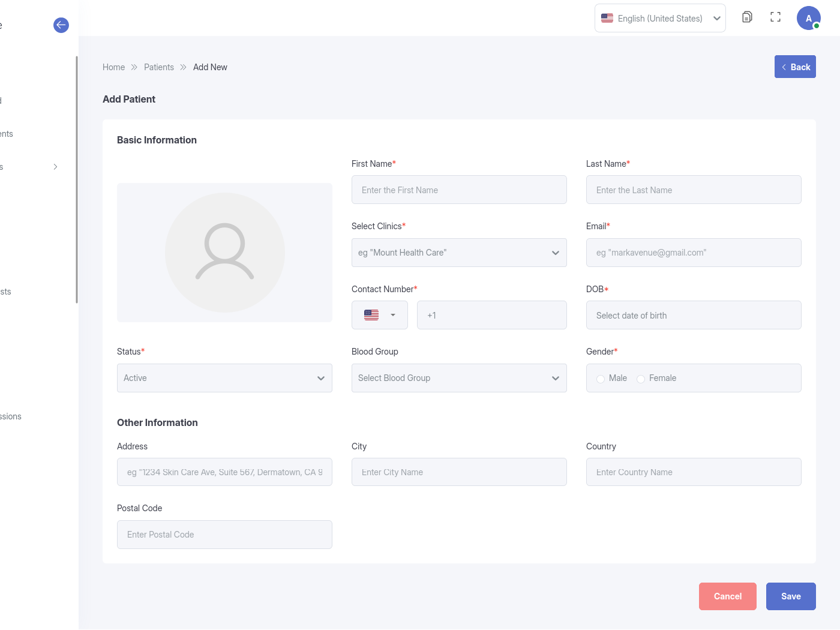The height and width of the screenshot is (630, 840).
Task: Go to Home breadcrumb link
Action: 113,67
